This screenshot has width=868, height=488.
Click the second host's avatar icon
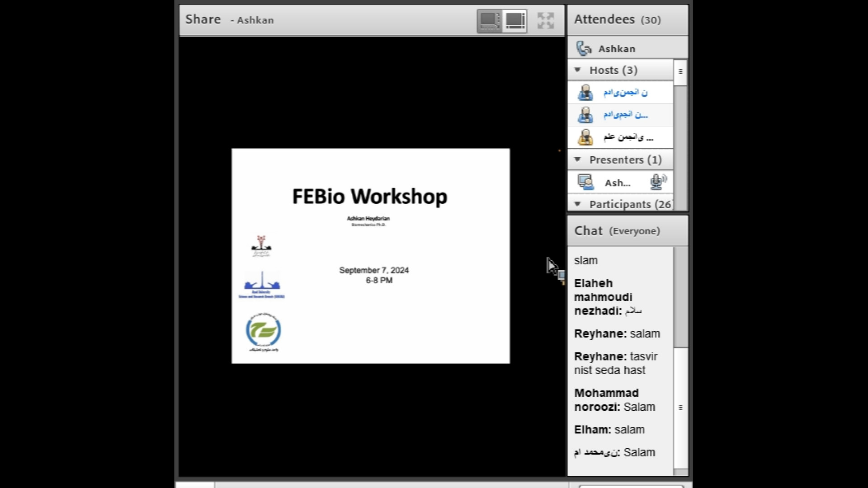[585, 115]
